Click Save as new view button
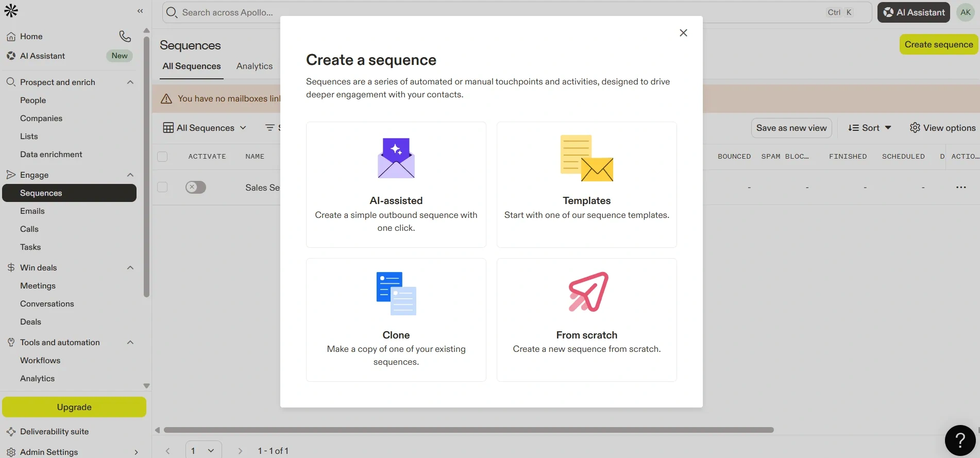Viewport: 980px width, 458px height. 791,128
